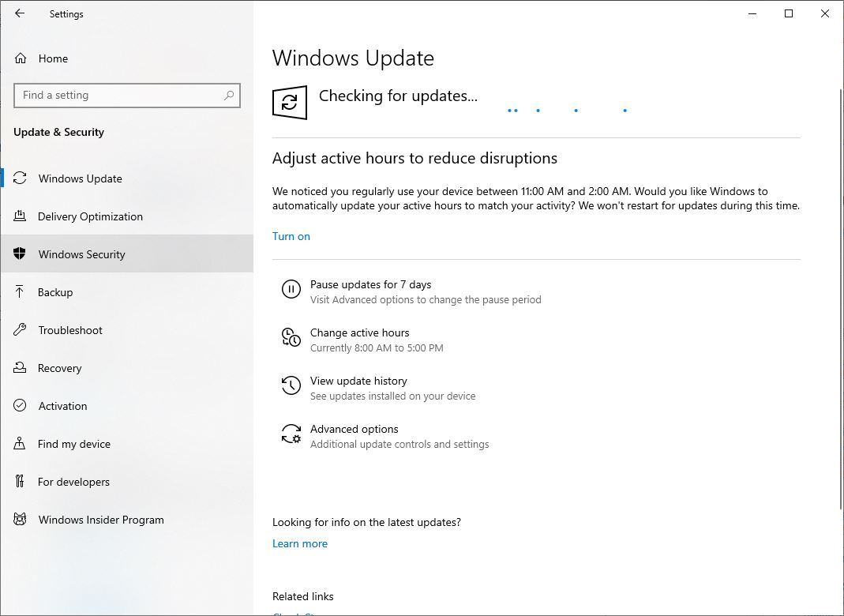This screenshot has width=844, height=616.
Task: Click 'Looking for info on the latest updates?'
Action: [x=366, y=522]
